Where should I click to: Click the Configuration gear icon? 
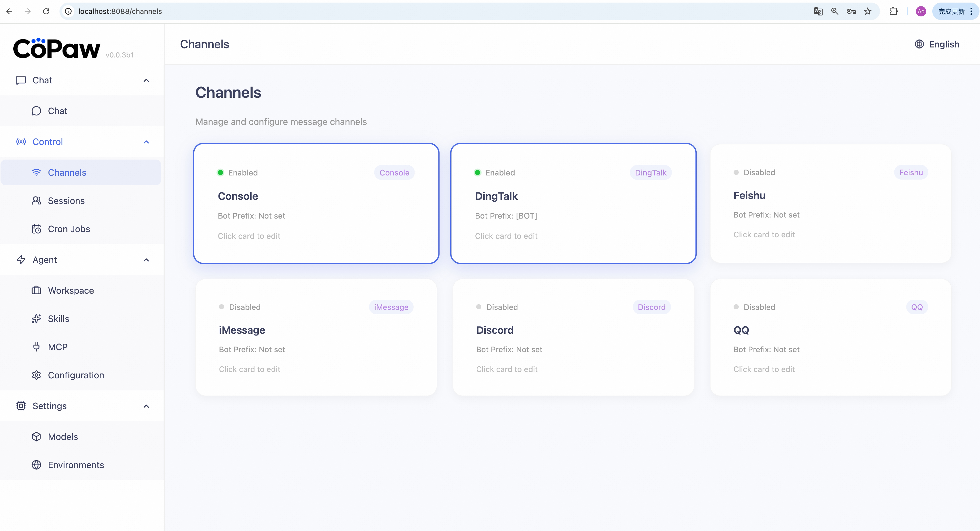pyautogui.click(x=36, y=375)
